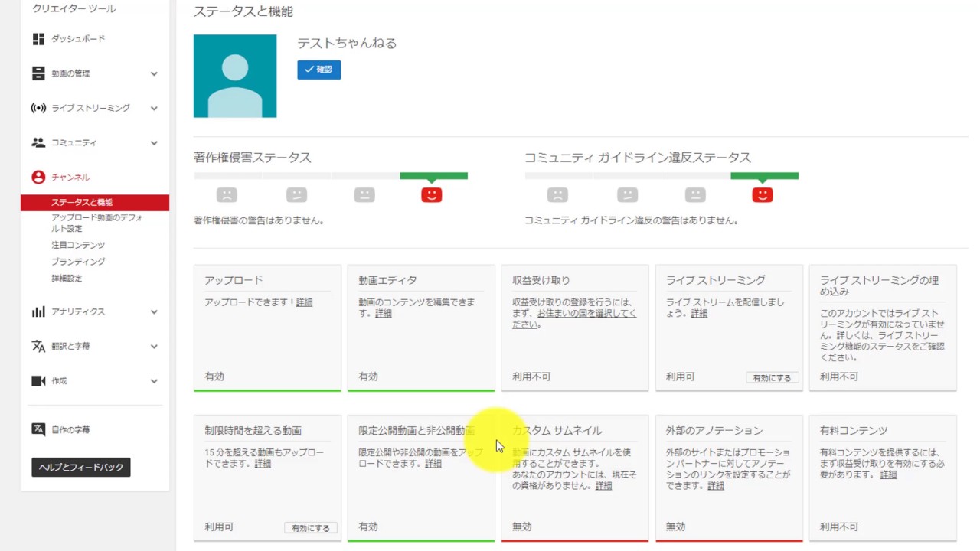Click the camera icon beside 作成
This screenshot has width=980, height=551.
click(x=38, y=380)
